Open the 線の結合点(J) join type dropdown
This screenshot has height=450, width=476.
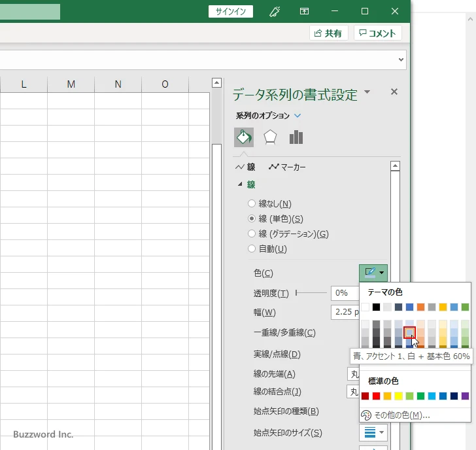tap(353, 392)
